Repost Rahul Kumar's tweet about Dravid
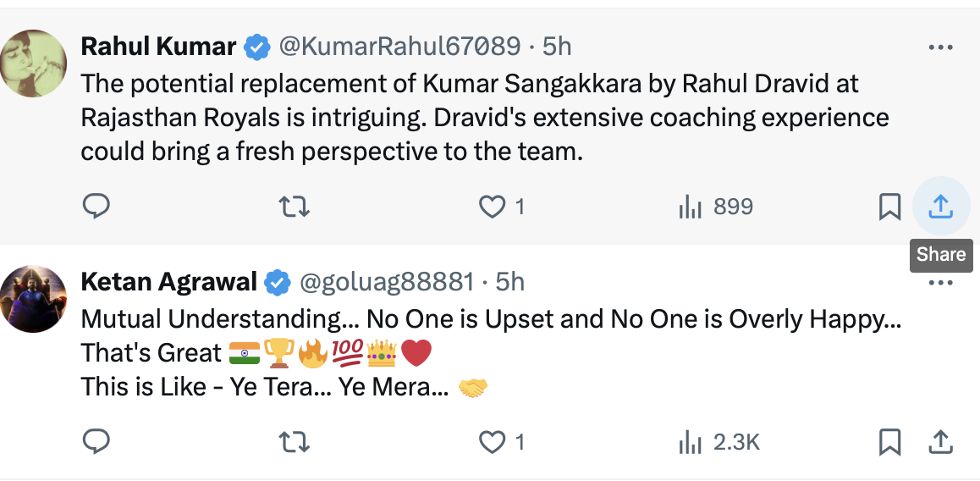Viewport: 980px width, 481px height. pyautogui.click(x=294, y=207)
